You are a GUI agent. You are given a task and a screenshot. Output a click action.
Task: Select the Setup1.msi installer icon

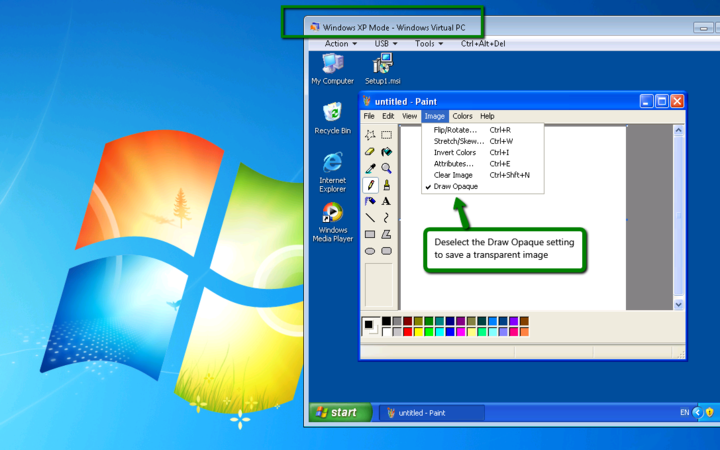382,69
